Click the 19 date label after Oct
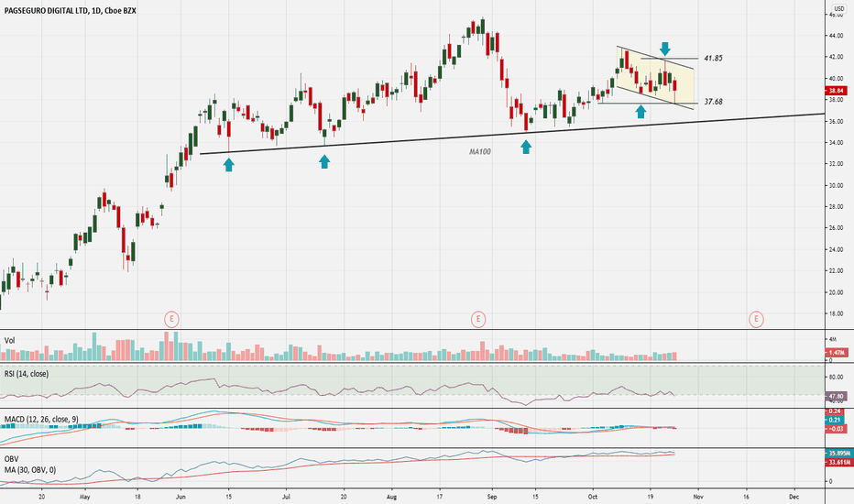 [x=651, y=497]
